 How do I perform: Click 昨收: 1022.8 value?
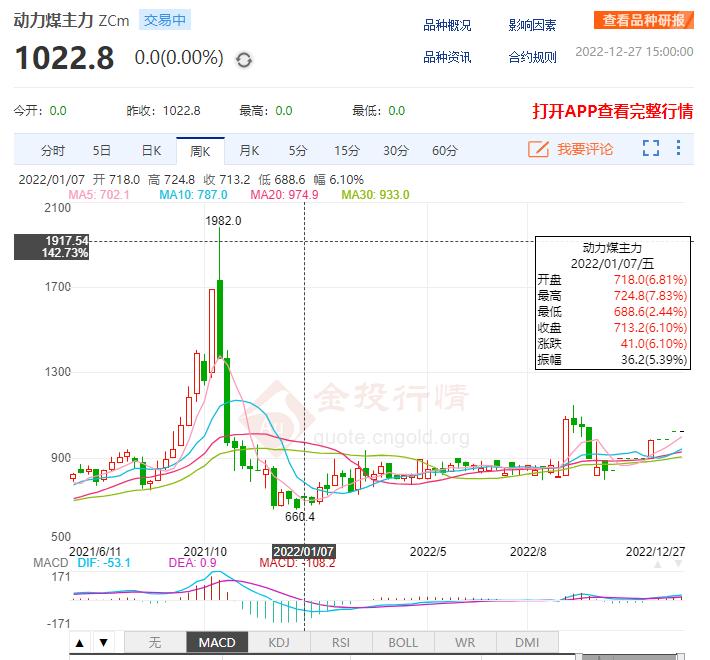pos(163,111)
